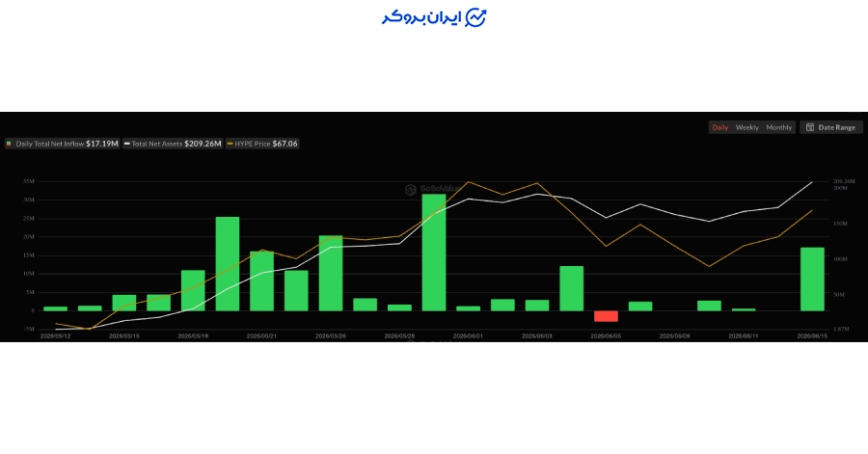This screenshot has width=868, height=454.
Task: Click the SoSoValue watermark cube icon
Action: [410, 190]
